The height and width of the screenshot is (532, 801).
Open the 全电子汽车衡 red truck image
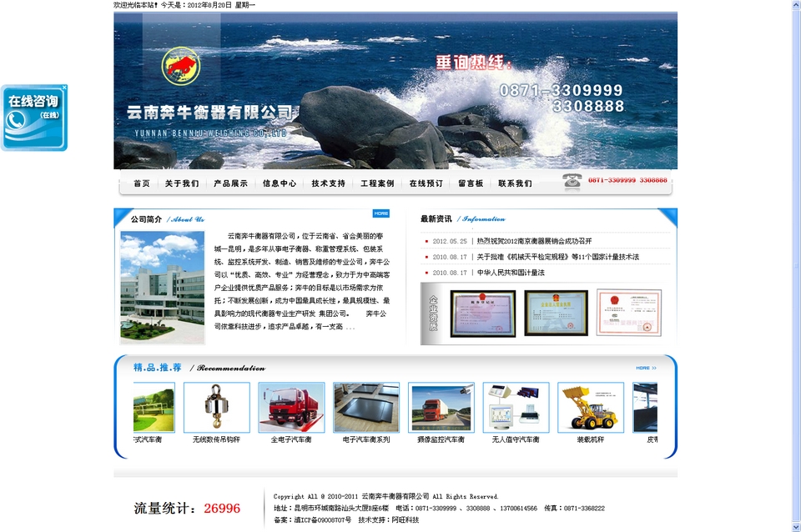tap(291, 408)
